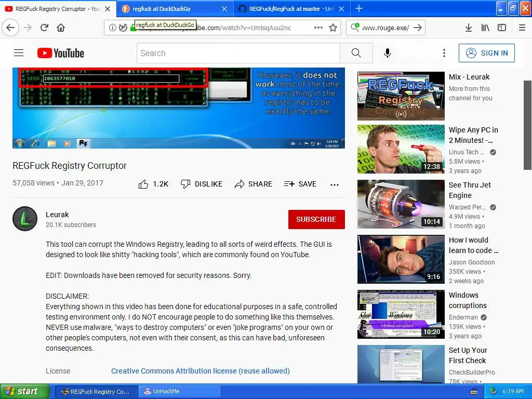Open the Windows start menu

click(24, 391)
